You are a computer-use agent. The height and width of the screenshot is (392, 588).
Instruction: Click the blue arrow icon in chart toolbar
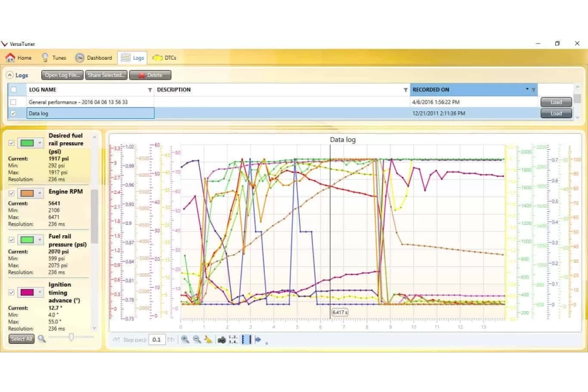[x=258, y=340]
